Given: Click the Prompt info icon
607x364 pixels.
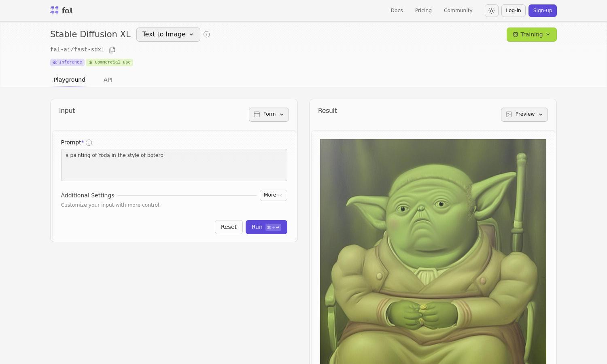Looking at the screenshot, I should pos(89,143).
